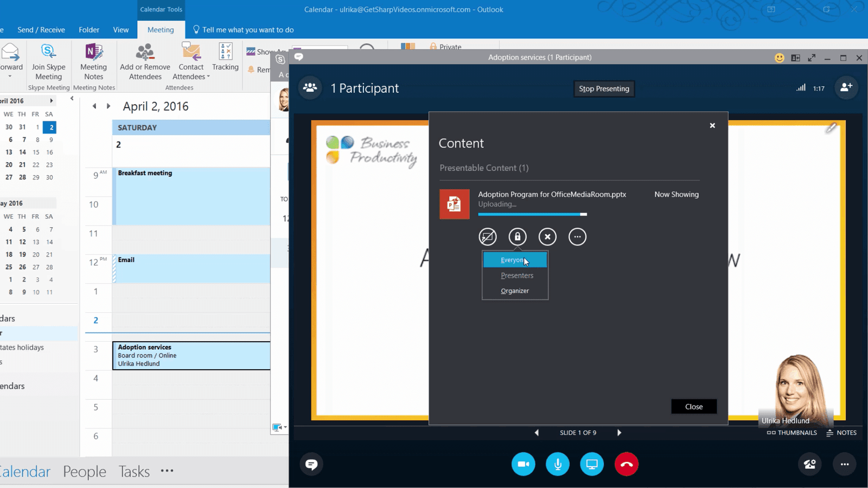Advance to the next slide arrow
This screenshot has height=488, width=868.
pyautogui.click(x=619, y=433)
